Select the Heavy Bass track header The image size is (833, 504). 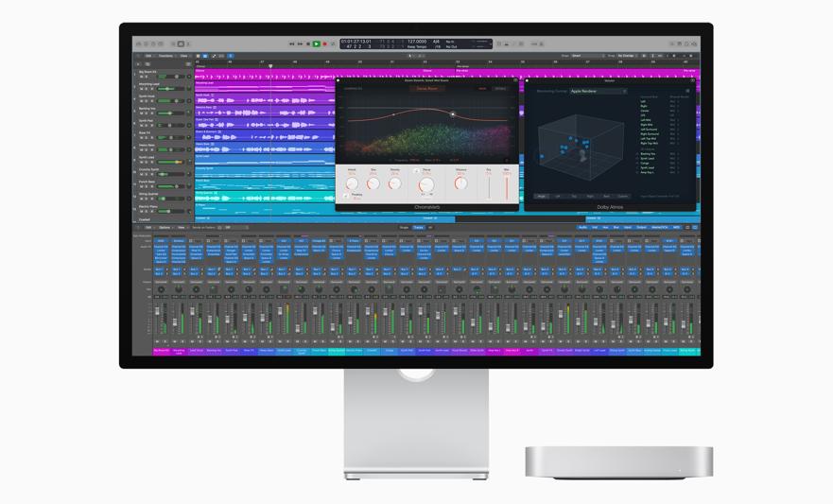(x=162, y=148)
